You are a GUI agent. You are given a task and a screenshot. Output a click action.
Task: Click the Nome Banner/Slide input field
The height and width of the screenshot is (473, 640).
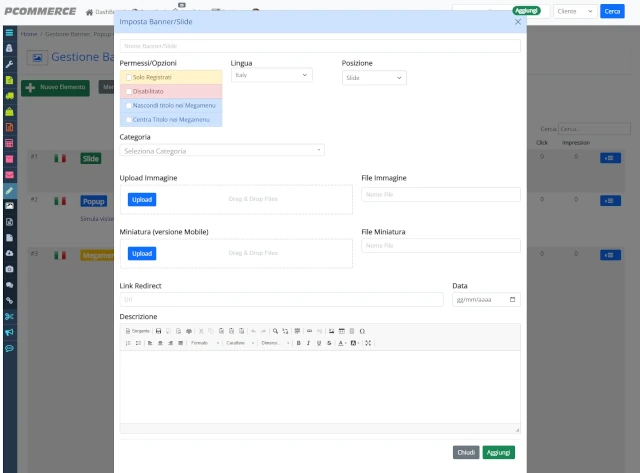[320, 46]
